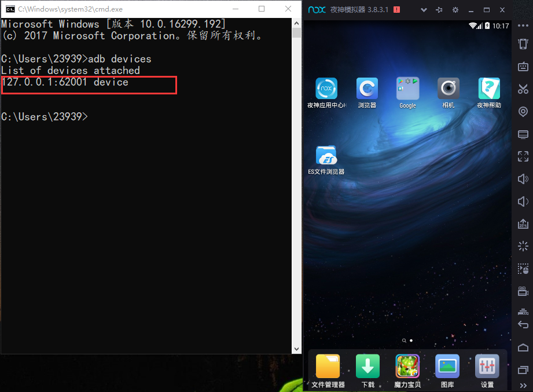Toggle Nox fullscreen sidebar icon
The width and height of the screenshot is (533, 392).
523,156
